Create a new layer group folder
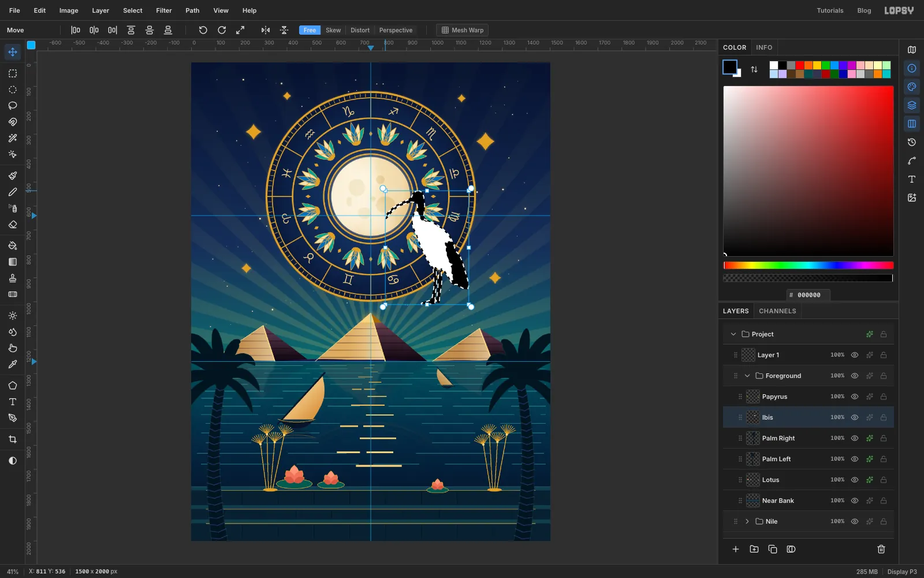This screenshot has height=578, width=924. pyautogui.click(x=754, y=549)
